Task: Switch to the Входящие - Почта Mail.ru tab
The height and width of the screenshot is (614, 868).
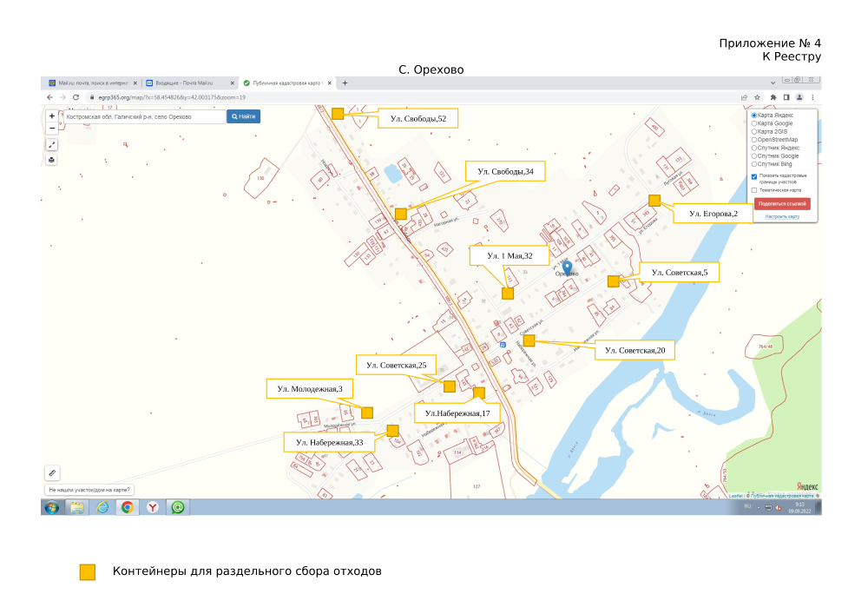Action: 185,83
